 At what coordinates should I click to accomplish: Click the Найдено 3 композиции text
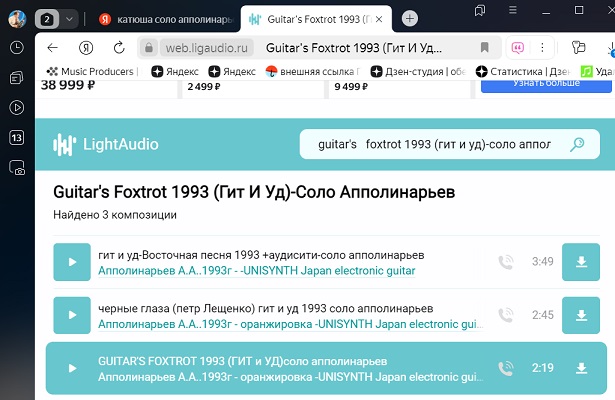(115, 215)
